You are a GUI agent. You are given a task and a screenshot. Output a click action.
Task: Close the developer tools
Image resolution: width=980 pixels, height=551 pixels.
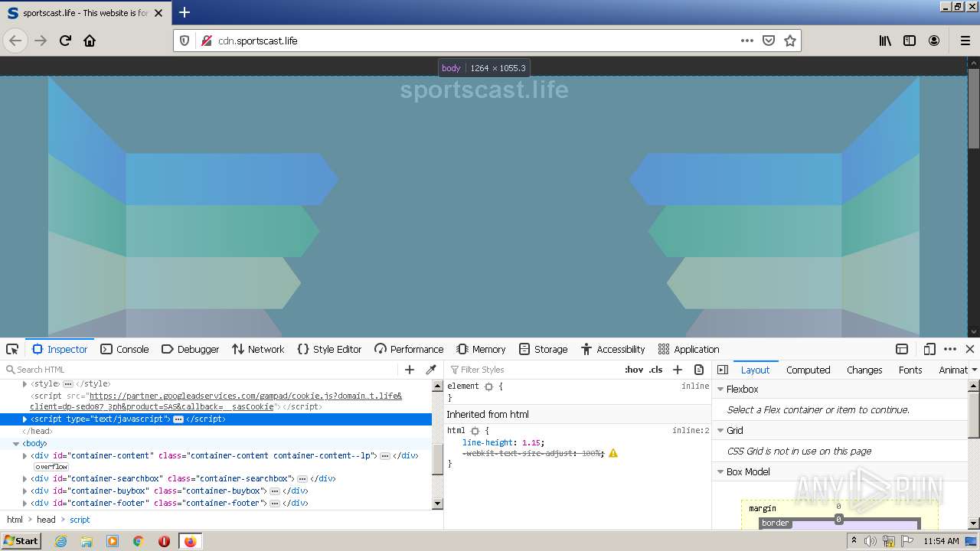point(969,349)
